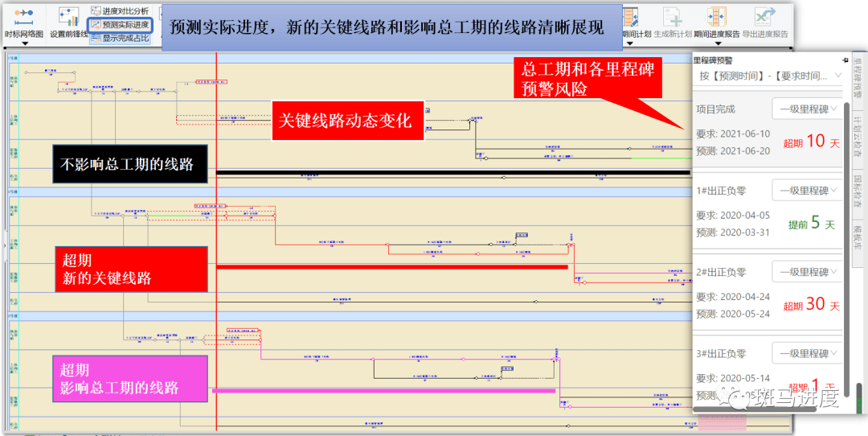Click the 要求: 2021-06-10 date text
This screenshot has width=868, height=436.
(x=733, y=134)
